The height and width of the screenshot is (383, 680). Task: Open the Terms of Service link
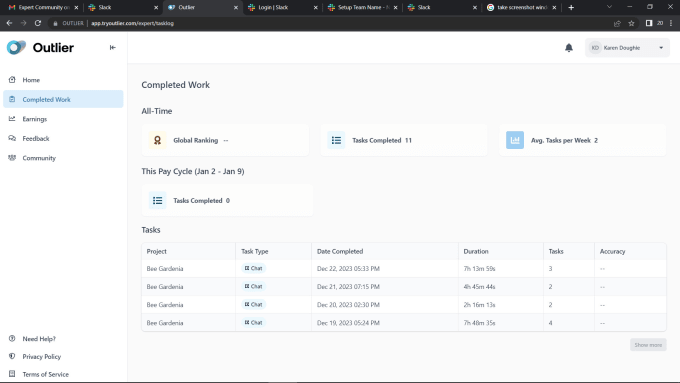click(x=46, y=374)
